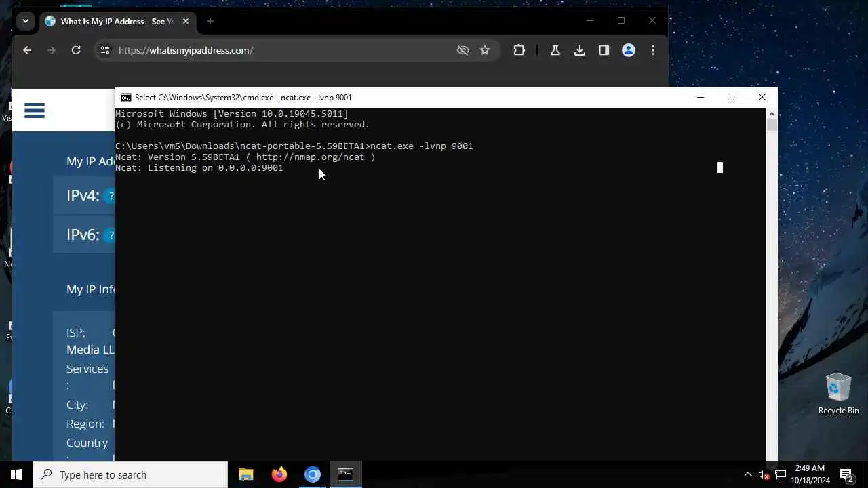This screenshot has height=488, width=868.
Task: Switch to cmd in the taskbar
Action: click(x=346, y=474)
